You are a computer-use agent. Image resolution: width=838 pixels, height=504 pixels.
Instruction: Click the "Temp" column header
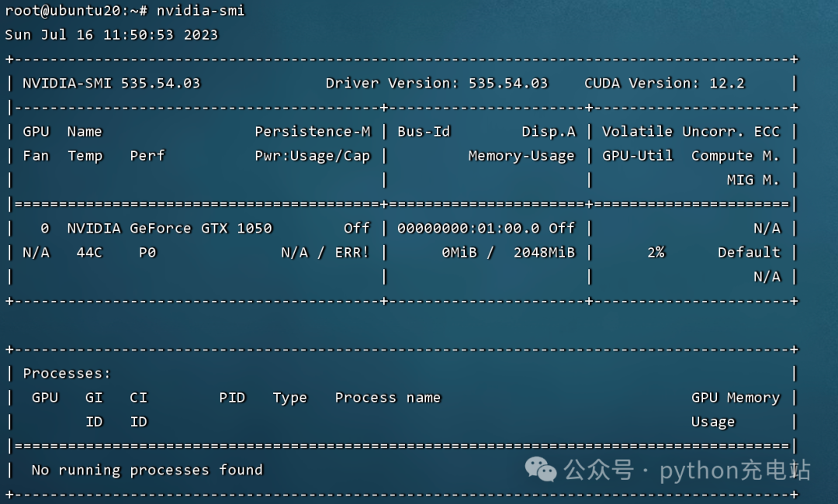pos(85,156)
